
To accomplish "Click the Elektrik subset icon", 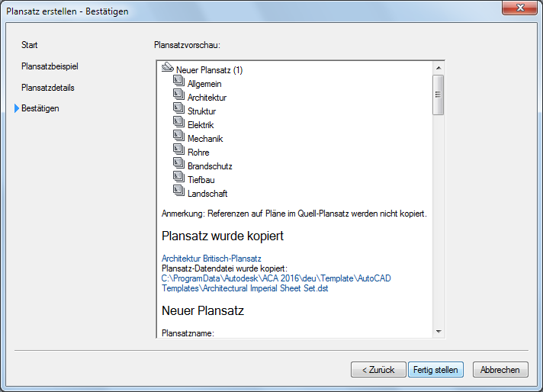I will pyautogui.click(x=179, y=124).
